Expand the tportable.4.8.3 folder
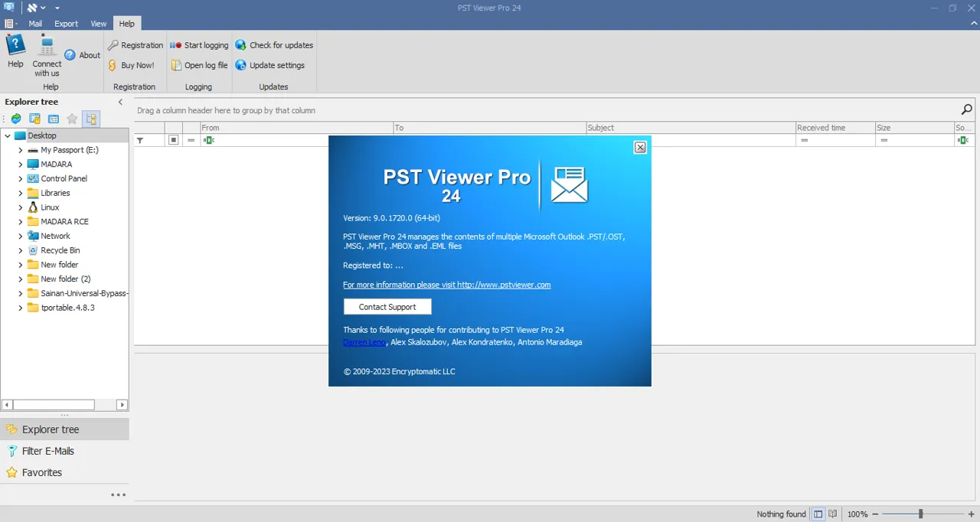Image resolution: width=980 pixels, height=522 pixels. coord(21,308)
